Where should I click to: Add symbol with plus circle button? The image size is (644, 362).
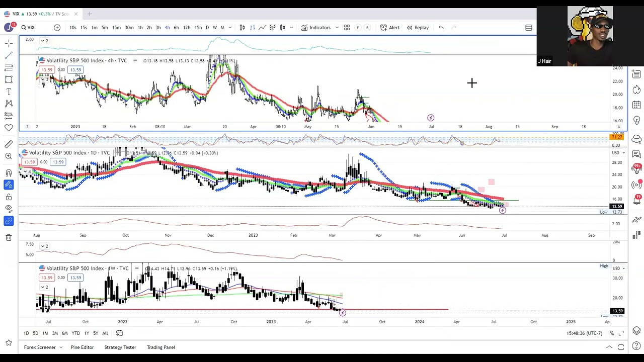57,28
